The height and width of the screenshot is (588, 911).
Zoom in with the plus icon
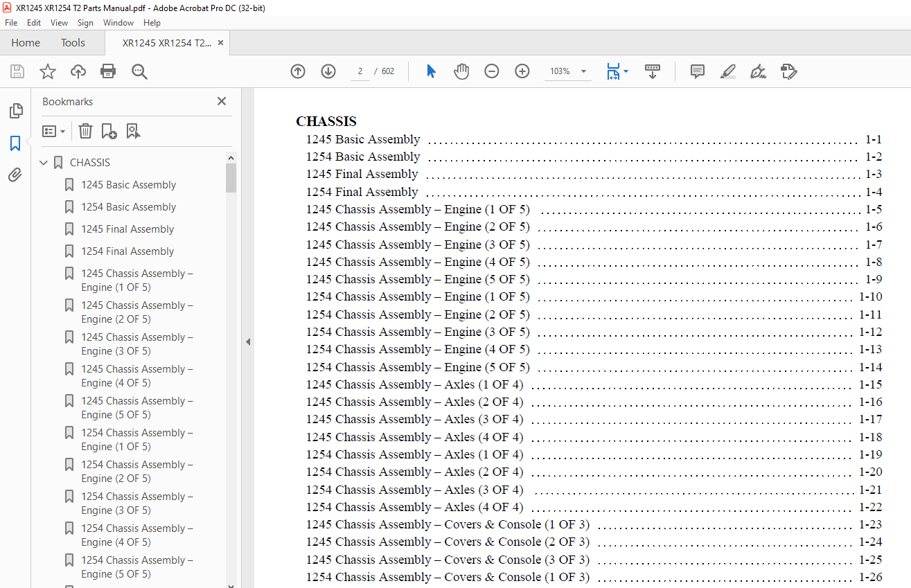tap(522, 71)
